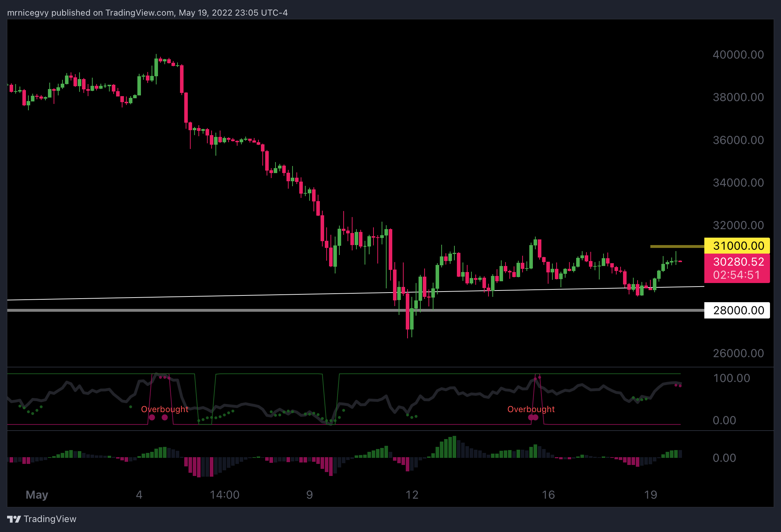Click the 38000.00 price axis value

738,97
